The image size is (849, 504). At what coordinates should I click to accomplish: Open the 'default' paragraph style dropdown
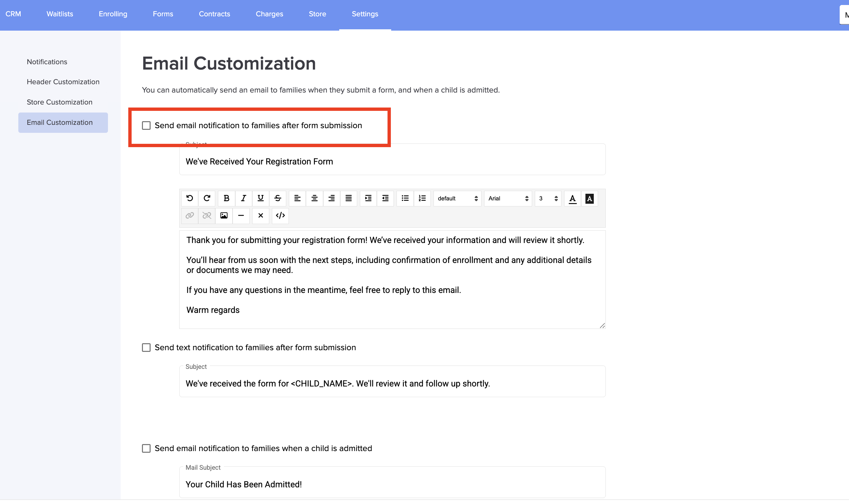(x=457, y=199)
